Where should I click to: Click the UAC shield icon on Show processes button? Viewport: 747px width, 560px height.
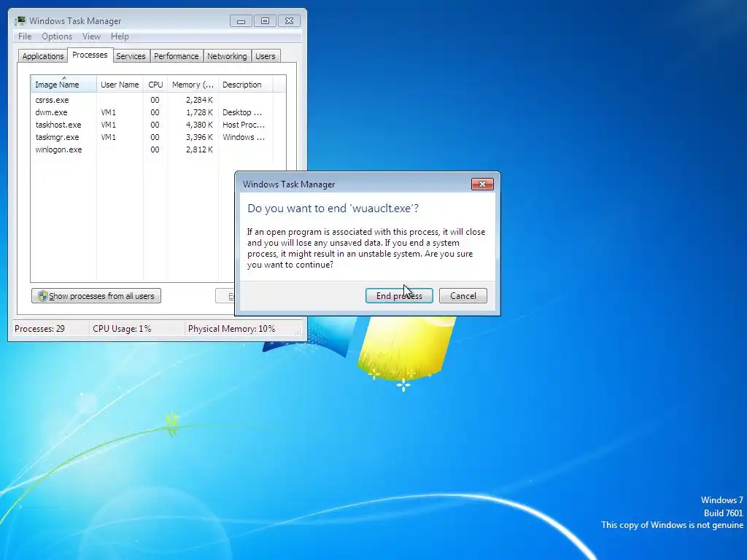coord(42,296)
